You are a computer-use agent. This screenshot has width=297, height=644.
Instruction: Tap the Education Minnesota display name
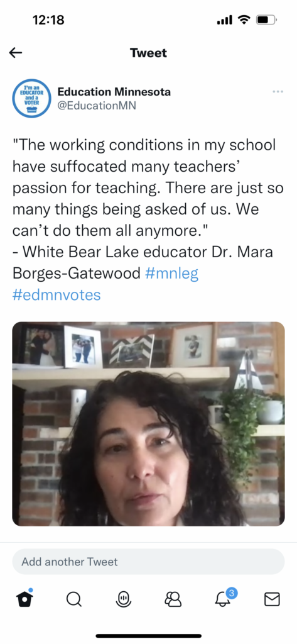coord(114,92)
